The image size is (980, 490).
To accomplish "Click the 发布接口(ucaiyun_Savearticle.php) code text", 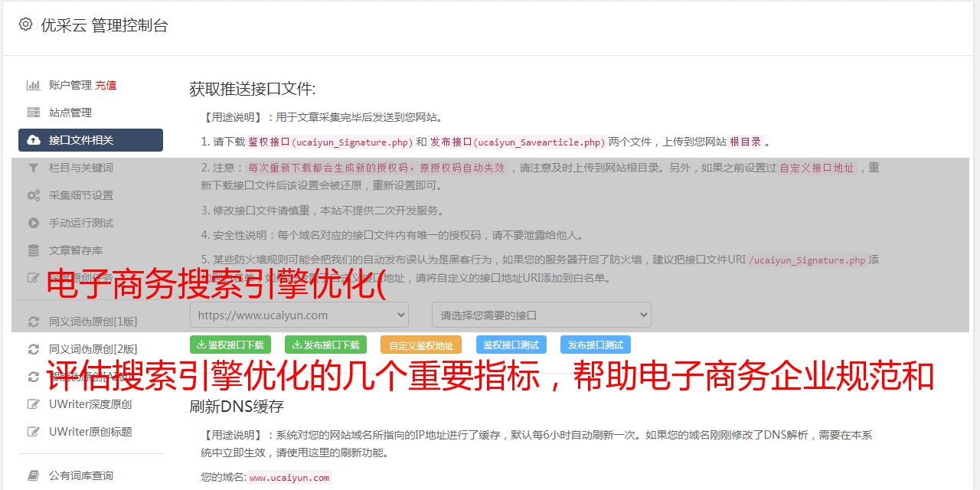I will (518, 142).
